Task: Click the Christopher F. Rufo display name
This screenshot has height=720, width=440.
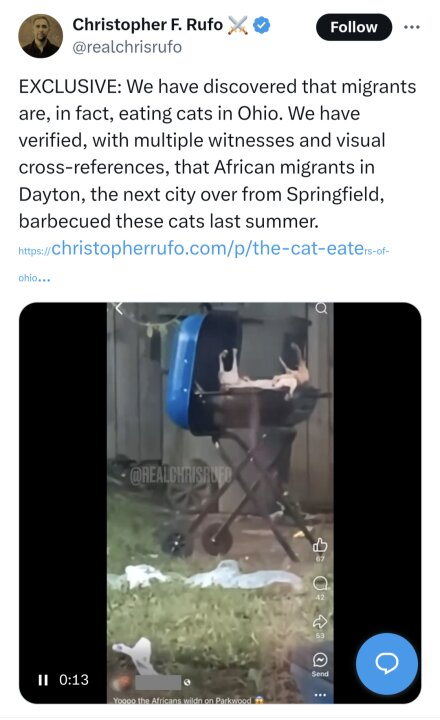Action: pos(147,24)
